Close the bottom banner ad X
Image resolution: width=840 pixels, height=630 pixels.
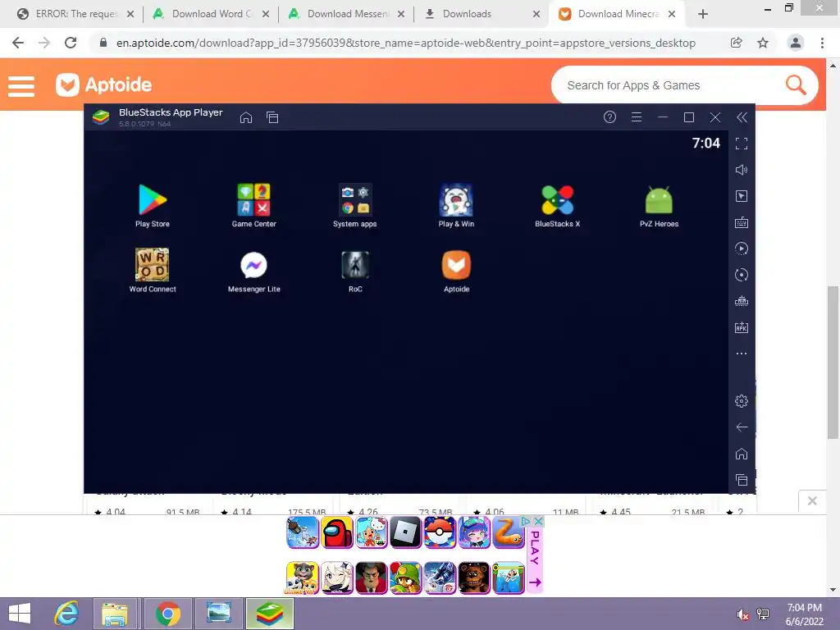tap(539, 521)
